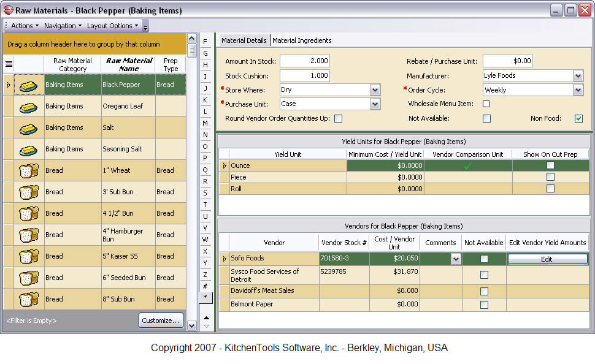The height and width of the screenshot is (364, 595).
Task: Mark Belmont Paper as Not Available
Action: point(484,305)
